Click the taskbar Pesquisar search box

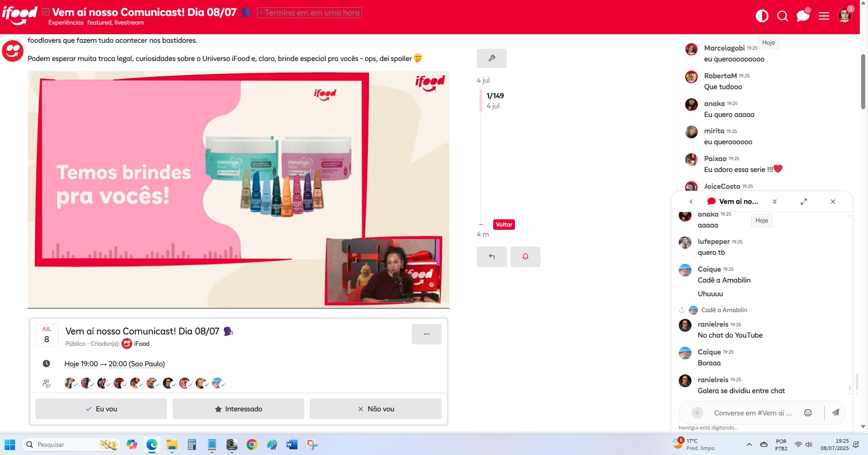[x=72, y=445]
